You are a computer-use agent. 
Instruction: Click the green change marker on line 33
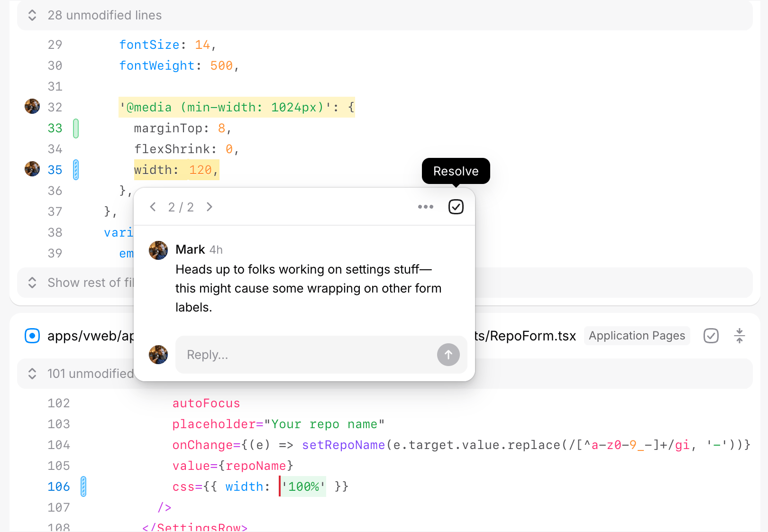(x=76, y=128)
